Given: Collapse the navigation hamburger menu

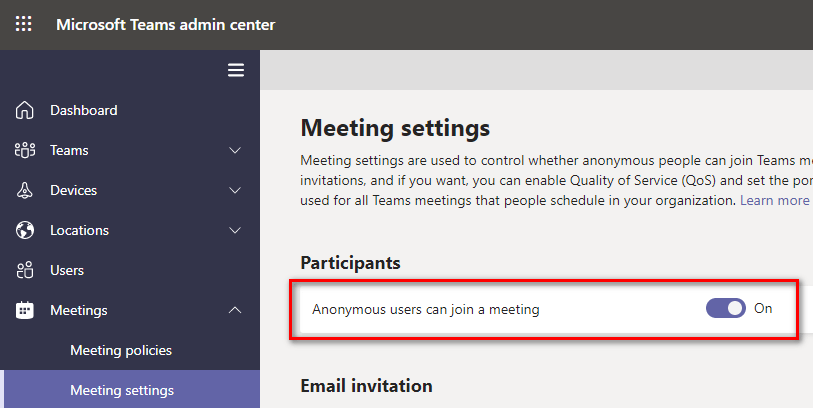Looking at the screenshot, I should coord(236,70).
